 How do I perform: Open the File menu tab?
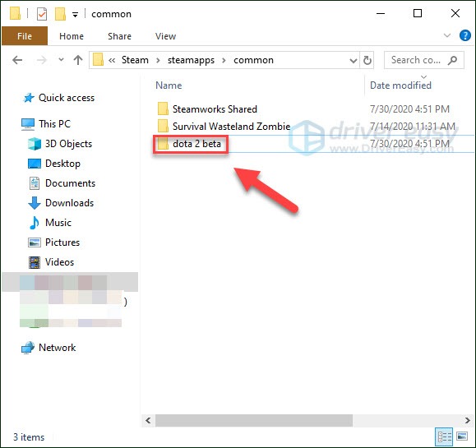25,36
